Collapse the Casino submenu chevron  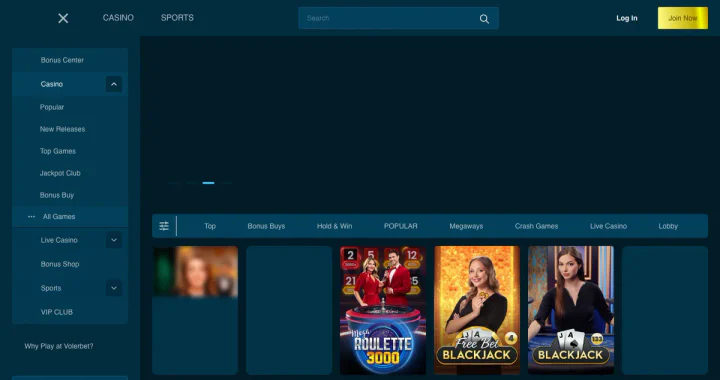coord(114,84)
